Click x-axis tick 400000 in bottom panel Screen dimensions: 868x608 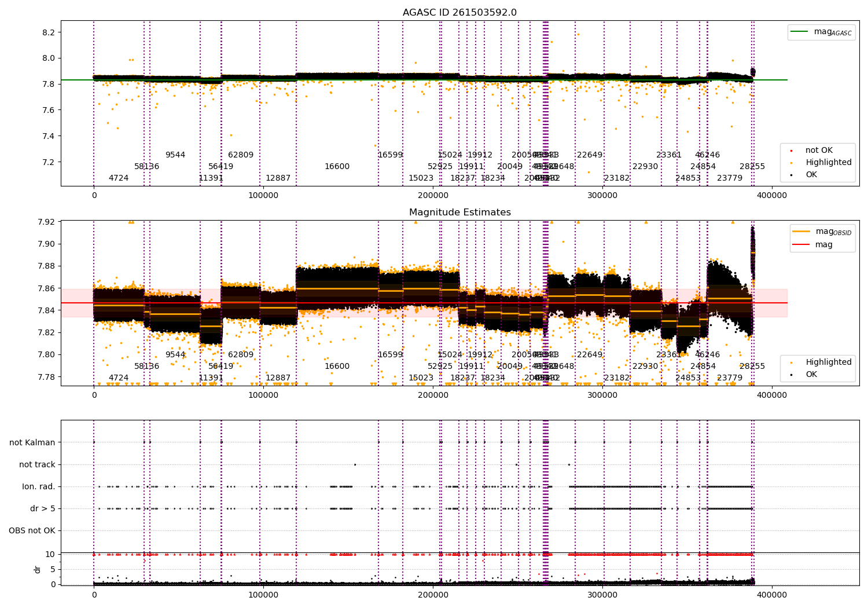pos(772,595)
